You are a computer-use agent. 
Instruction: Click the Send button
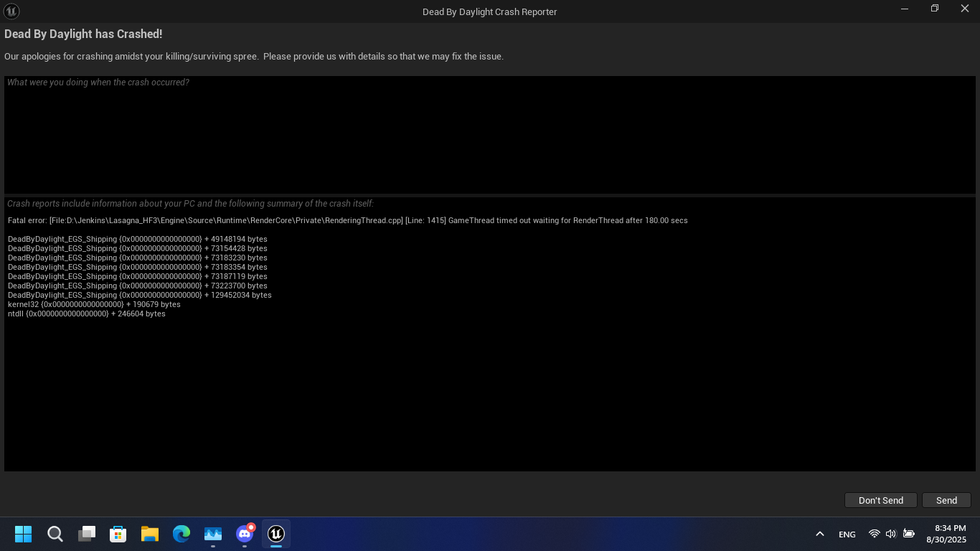pyautogui.click(x=946, y=500)
